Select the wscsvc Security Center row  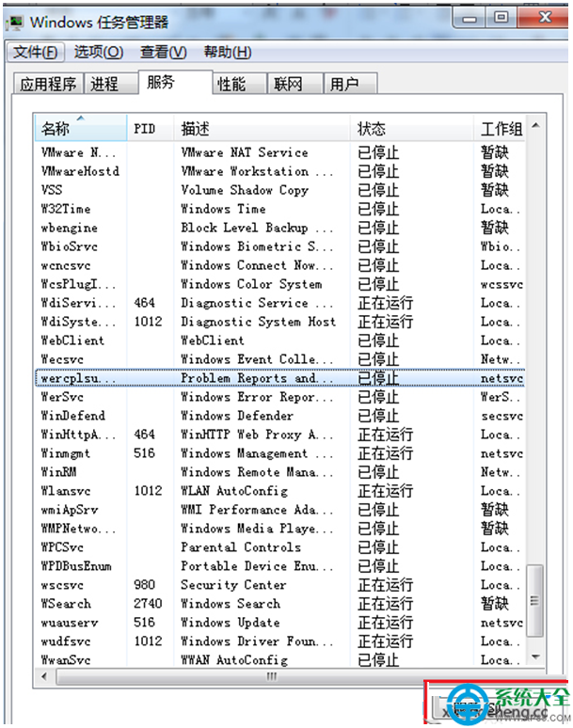pyautogui.click(x=280, y=585)
